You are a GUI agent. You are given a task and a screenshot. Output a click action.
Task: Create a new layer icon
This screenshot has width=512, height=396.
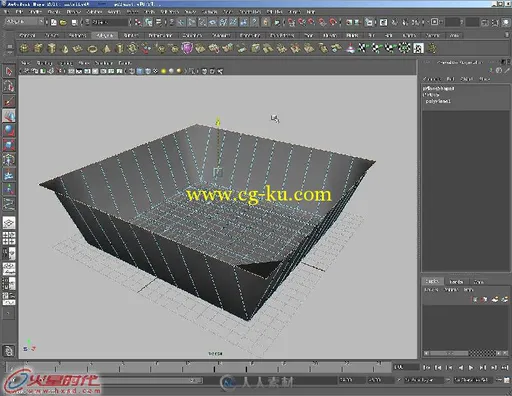click(x=496, y=299)
